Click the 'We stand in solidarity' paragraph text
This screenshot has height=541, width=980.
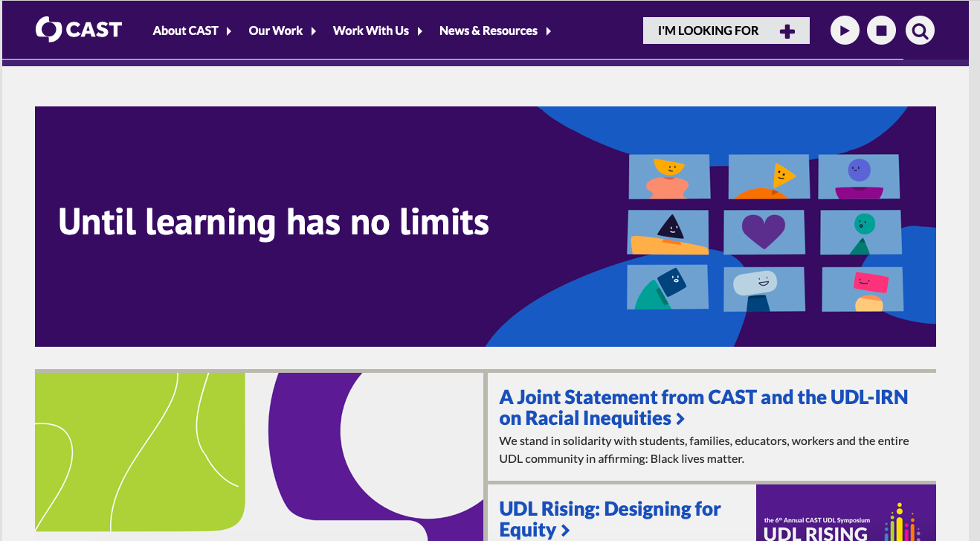pos(703,449)
